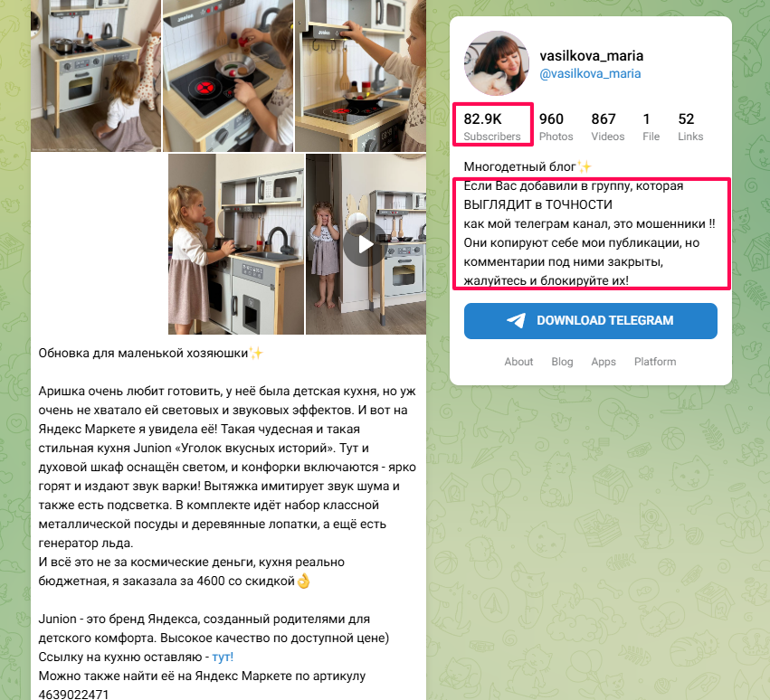Go to the About footer link

pos(518,362)
